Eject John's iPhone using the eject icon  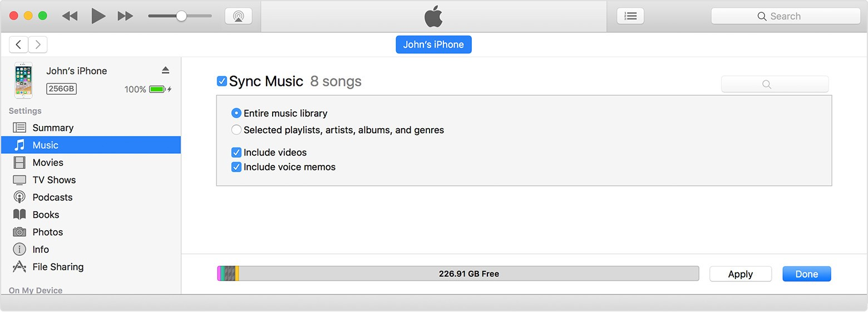tap(165, 70)
